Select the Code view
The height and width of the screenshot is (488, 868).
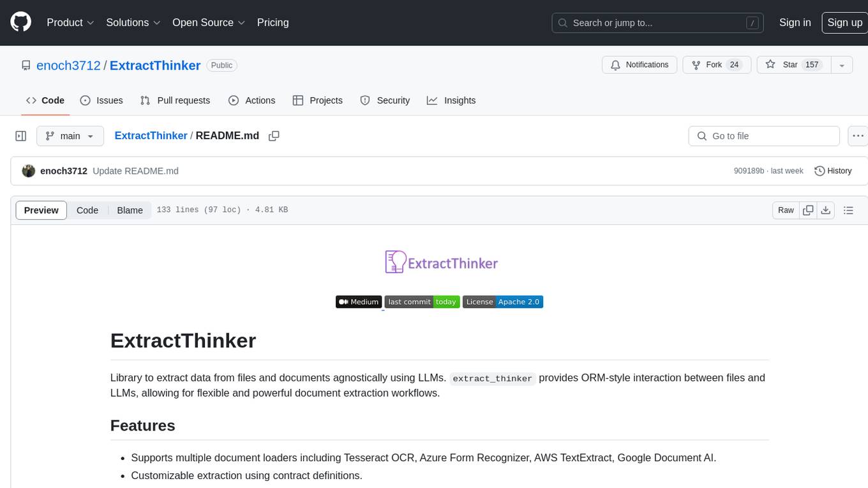87,210
